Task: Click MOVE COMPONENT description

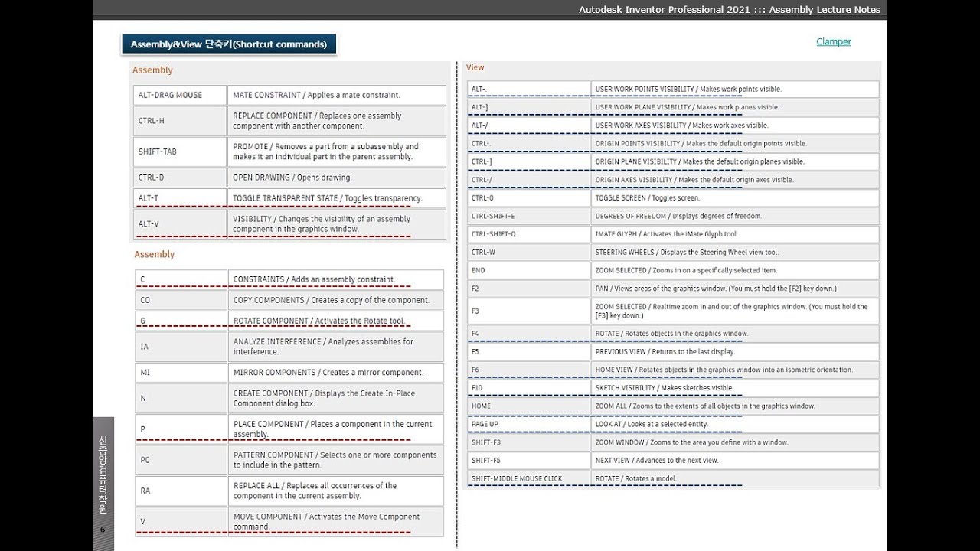Action: [335, 521]
